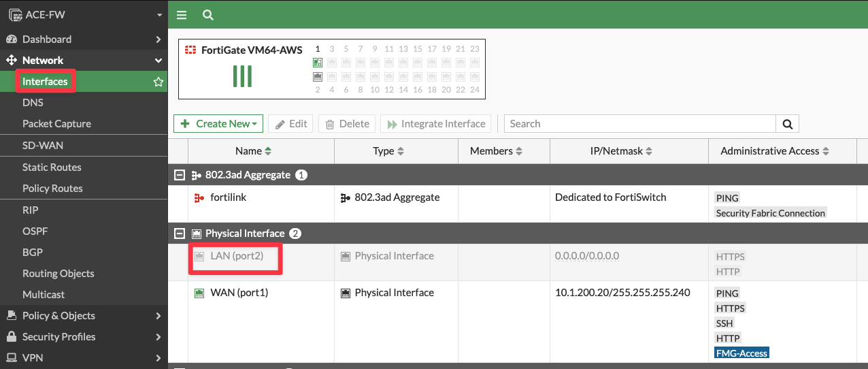The image size is (868, 369).
Task: Click the Security Profiles lock icon
Action: 12,337
